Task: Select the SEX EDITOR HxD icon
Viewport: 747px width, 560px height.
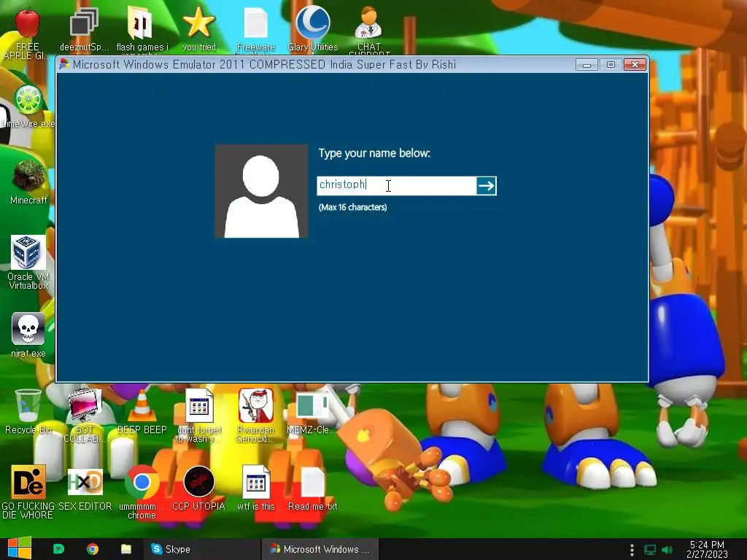Action: 85,481
